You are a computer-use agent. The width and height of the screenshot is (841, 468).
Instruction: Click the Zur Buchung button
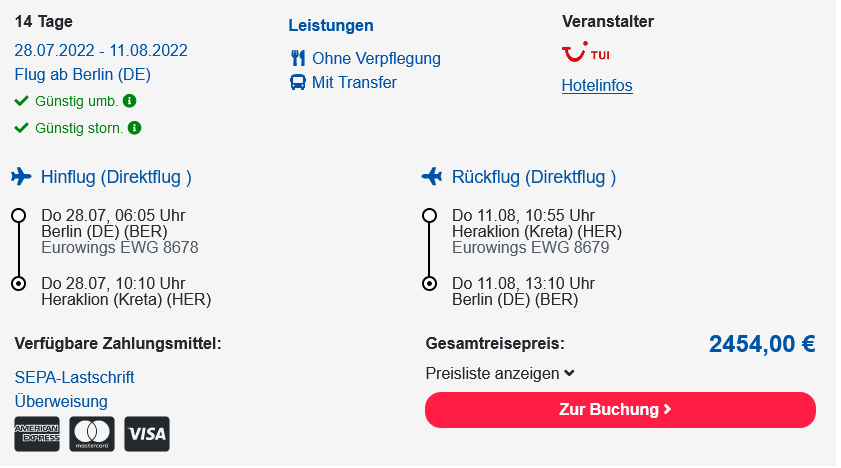click(621, 410)
